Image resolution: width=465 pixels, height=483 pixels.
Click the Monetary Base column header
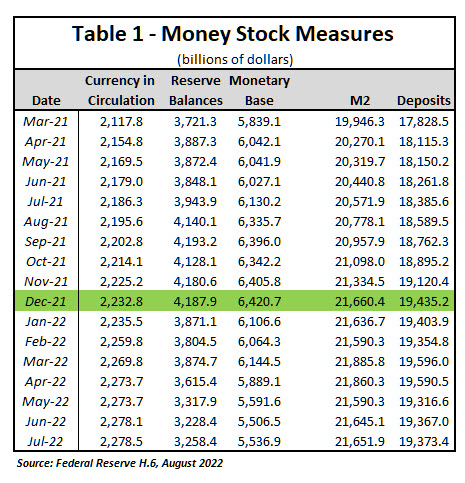[259, 90]
